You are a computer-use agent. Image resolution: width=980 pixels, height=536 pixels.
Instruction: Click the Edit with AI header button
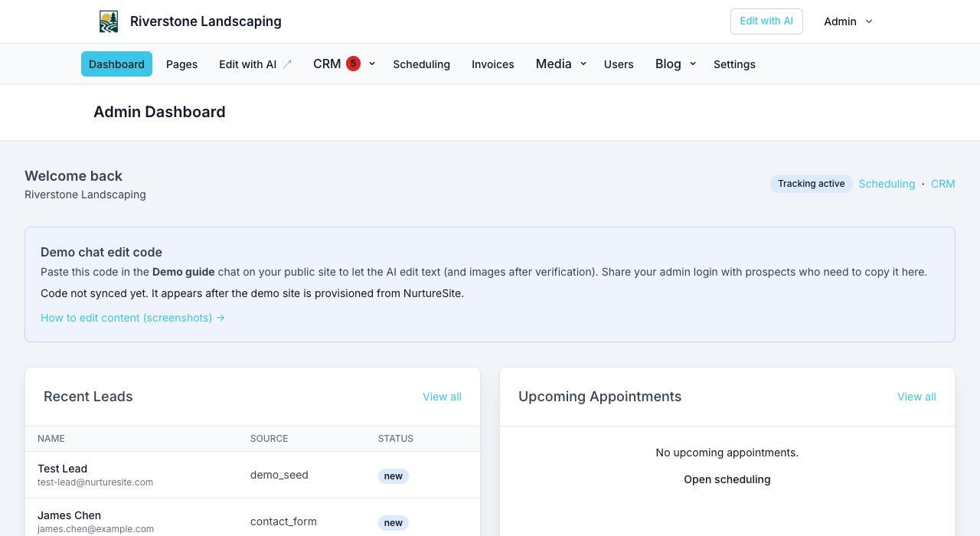[x=766, y=21]
